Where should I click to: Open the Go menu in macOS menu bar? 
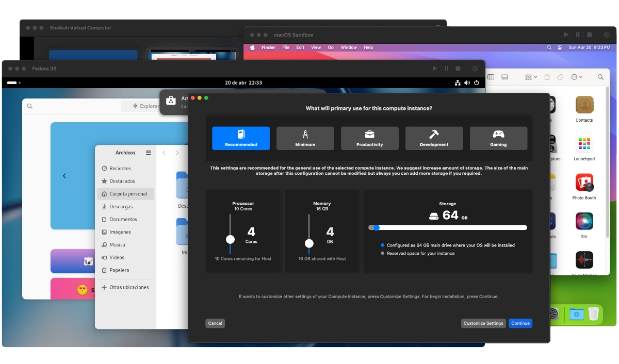[331, 47]
